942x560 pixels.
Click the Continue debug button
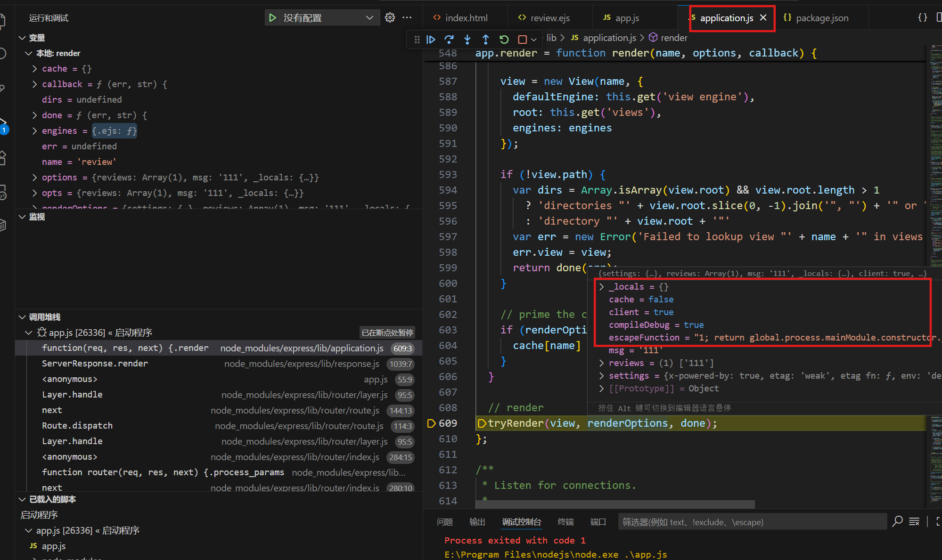pyautogui.click(x=431, y=40)
